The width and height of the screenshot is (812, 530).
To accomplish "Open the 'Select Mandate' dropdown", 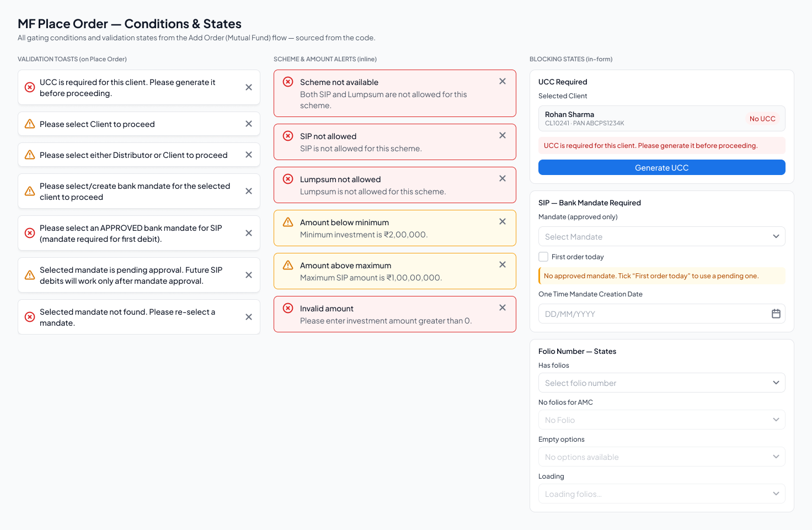I will [662, 236].
